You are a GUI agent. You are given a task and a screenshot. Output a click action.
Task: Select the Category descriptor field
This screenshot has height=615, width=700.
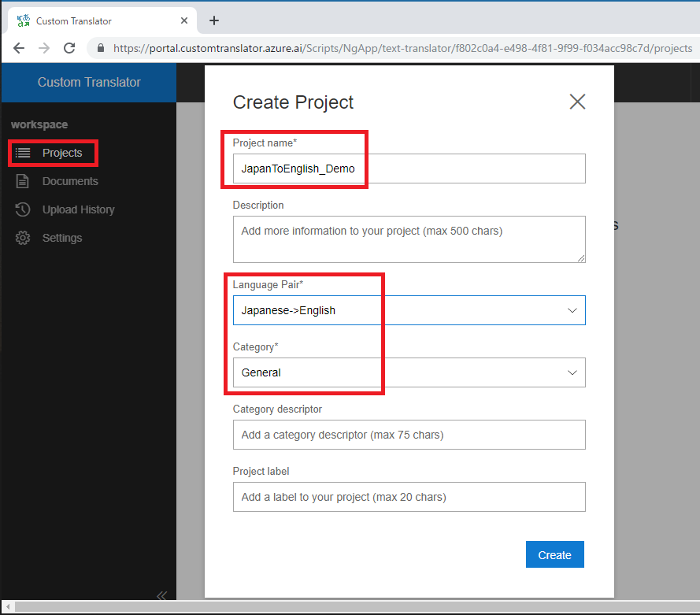pos(409,435)
